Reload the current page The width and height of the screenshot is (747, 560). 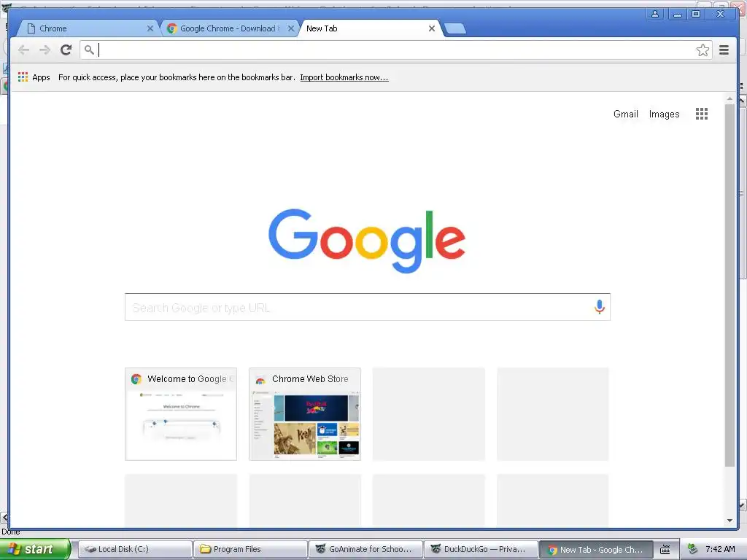(x=66, y=50)
